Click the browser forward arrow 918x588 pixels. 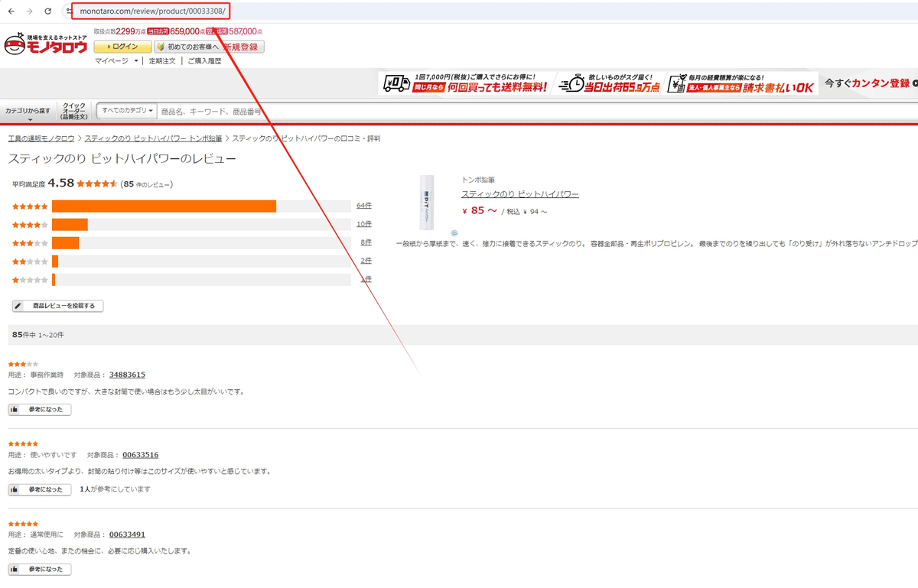coord(29,11)
